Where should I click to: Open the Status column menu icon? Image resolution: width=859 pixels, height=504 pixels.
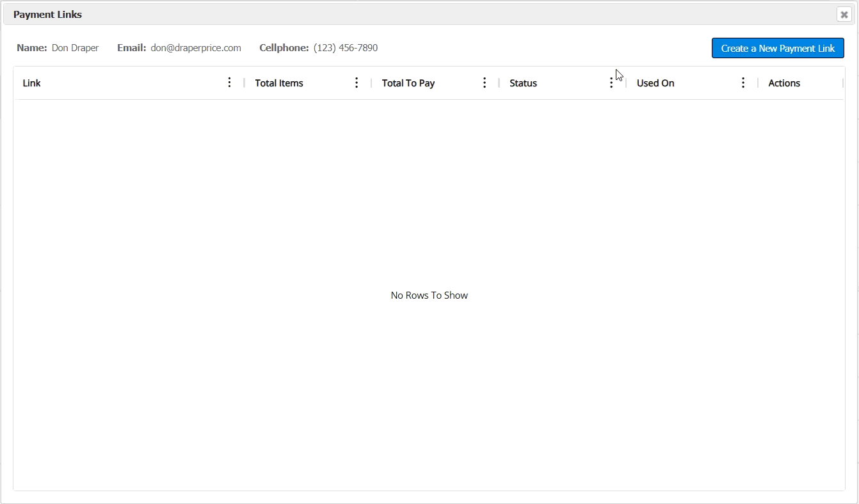pyautogui.click(x=611, y=83)
